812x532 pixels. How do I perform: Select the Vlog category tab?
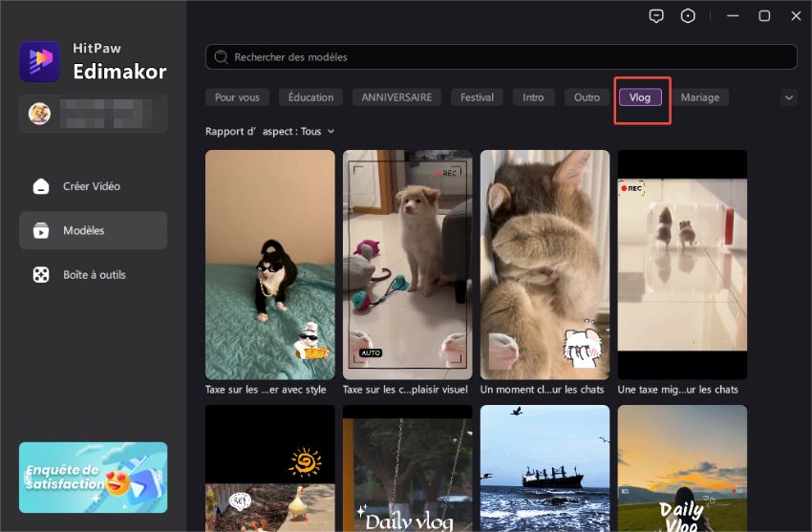pyautogui.click(x=640, y=97)
